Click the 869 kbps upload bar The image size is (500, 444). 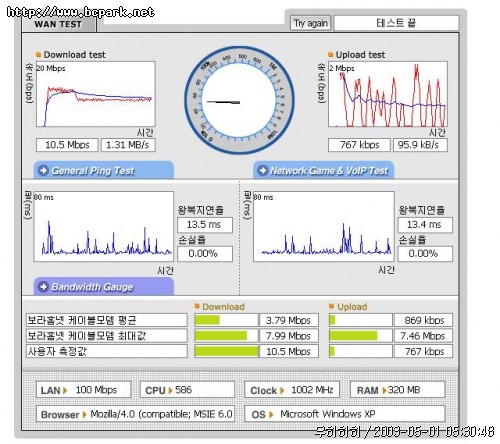click(x=360, y=320)
